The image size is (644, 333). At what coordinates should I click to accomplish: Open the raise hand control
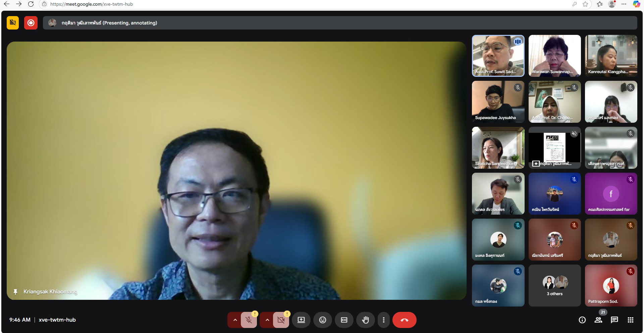point(365,320)
